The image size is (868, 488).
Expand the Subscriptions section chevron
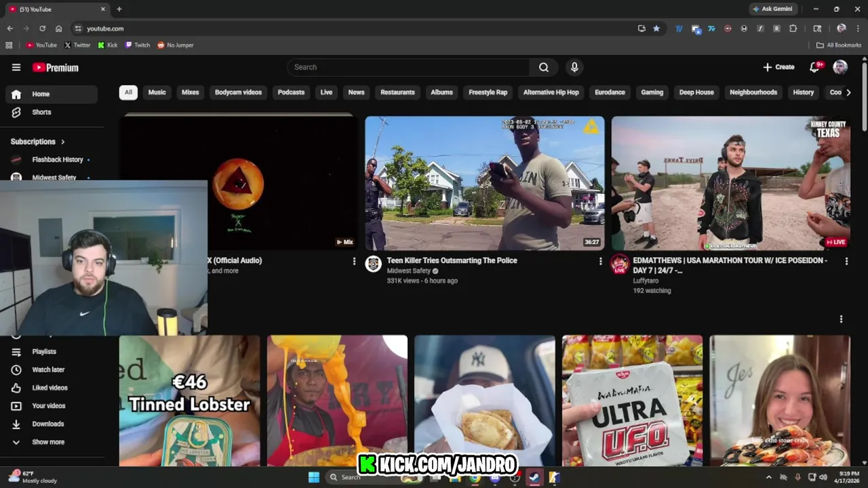(63, 142)
